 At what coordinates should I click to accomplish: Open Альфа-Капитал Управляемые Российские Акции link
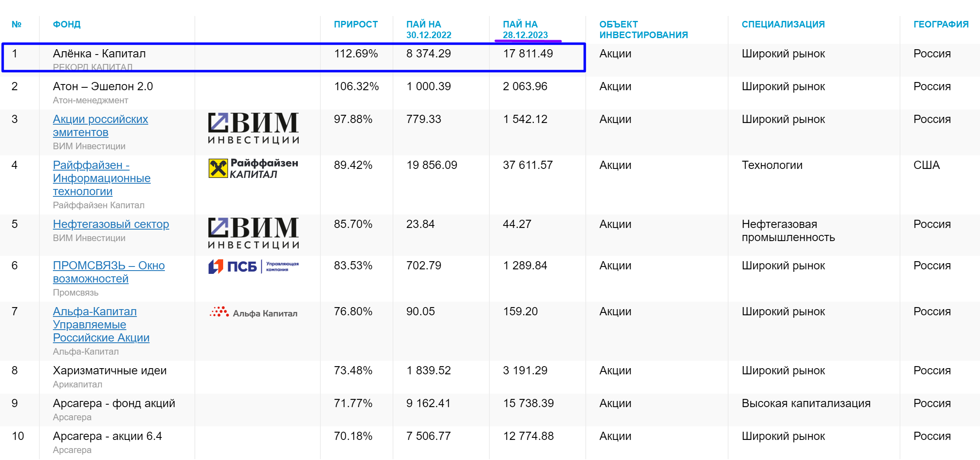pyautogui.click(x=101, y=325)
